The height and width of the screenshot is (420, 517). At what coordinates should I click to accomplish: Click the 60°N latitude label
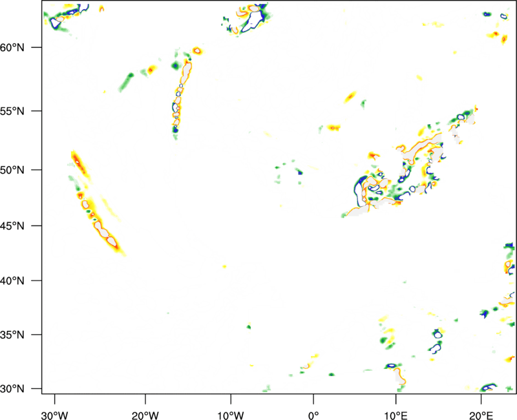[12, 48]
